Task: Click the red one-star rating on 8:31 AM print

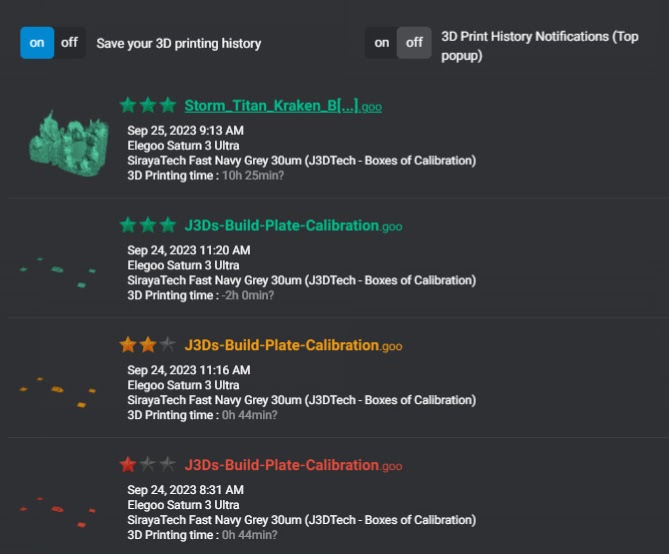Action: coord(148,464)
